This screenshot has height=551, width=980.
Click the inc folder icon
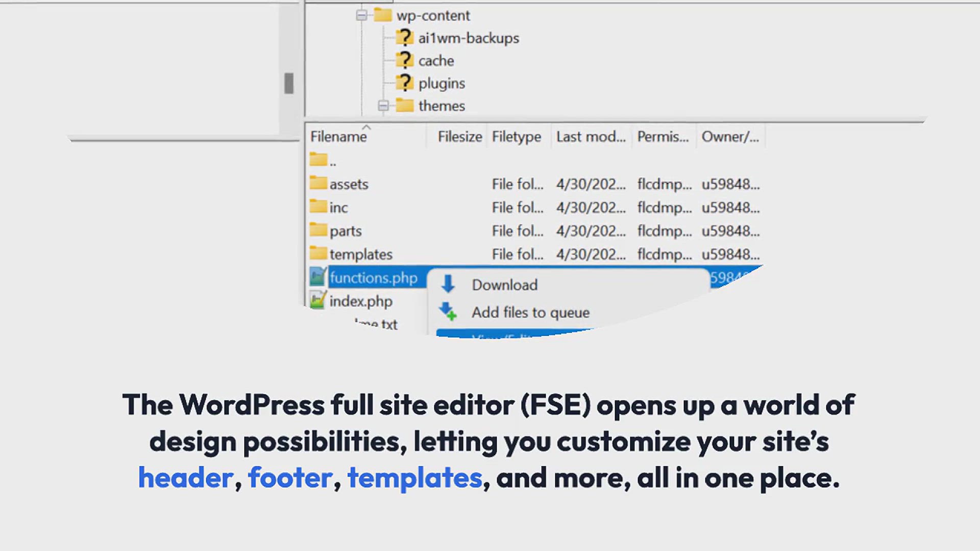(x=318, y=206)
